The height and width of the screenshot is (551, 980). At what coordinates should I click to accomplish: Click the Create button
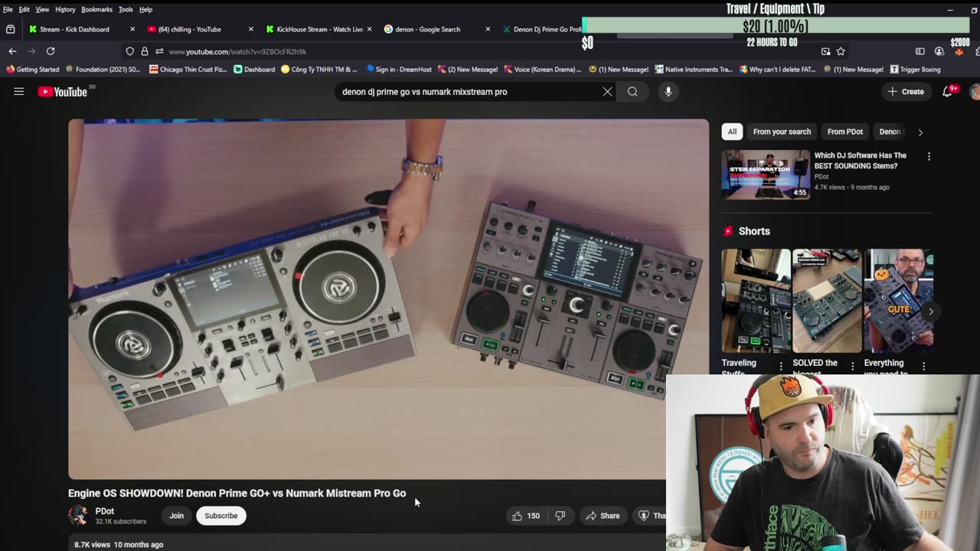click(906, 92)
